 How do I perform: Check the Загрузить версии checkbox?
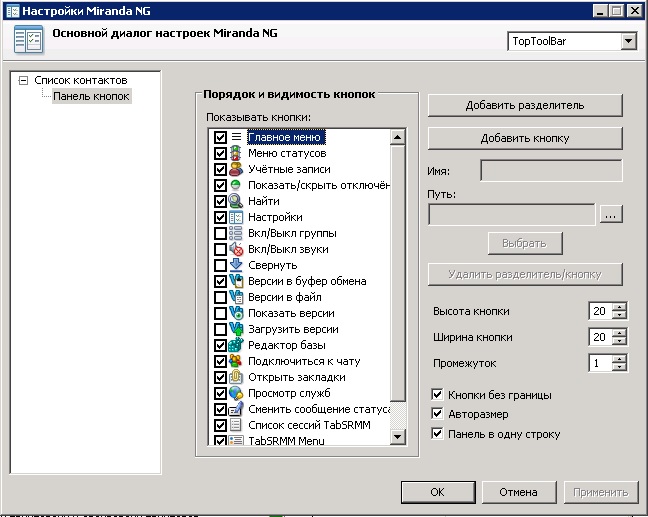pos(220,329)
